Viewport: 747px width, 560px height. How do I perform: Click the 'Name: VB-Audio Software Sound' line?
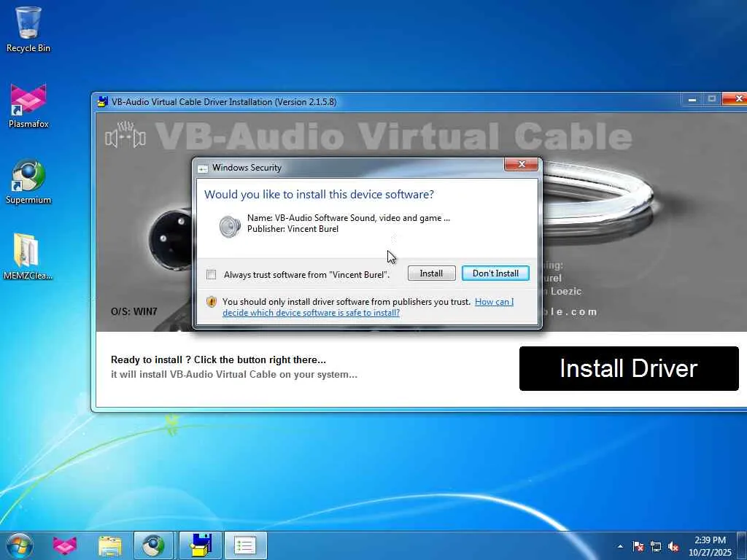[348, 218]
